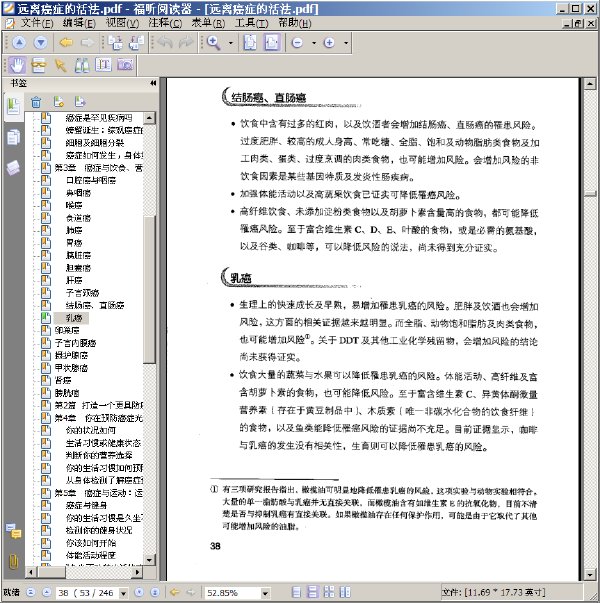600x603 pixels.
Task: Click the round minus zoom out button
Action: coord(297,43)
